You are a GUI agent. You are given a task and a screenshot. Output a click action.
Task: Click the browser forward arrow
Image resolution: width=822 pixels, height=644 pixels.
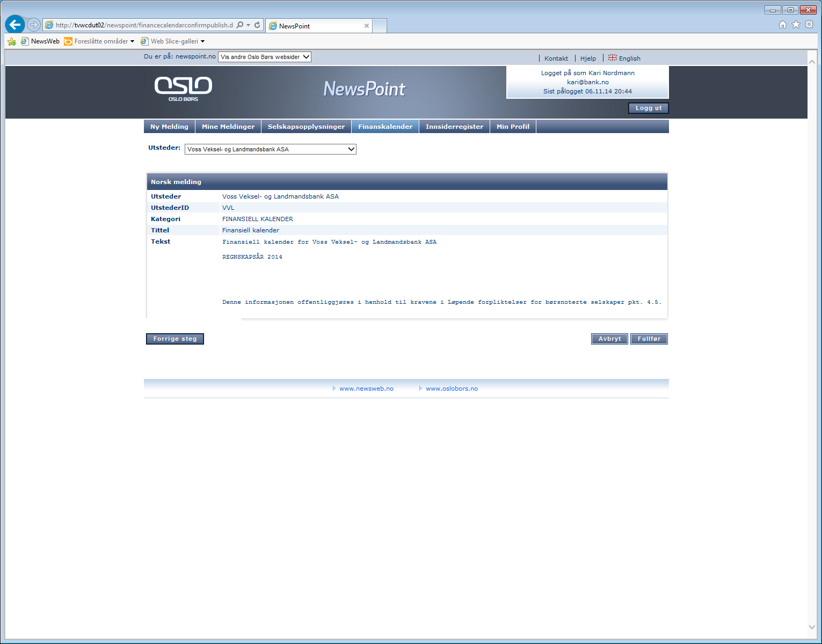coord(34,25)
